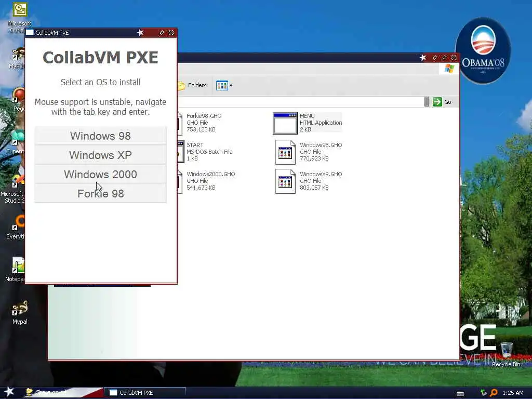This screenshot has height=399, width=532.
Task: Select Forkie98.GHO file name
Action: click(x=204, y=116)
